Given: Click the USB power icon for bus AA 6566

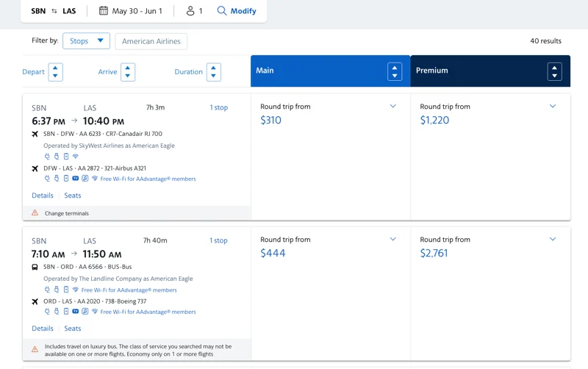Looking at the screenshot, I should coord(57,290).
